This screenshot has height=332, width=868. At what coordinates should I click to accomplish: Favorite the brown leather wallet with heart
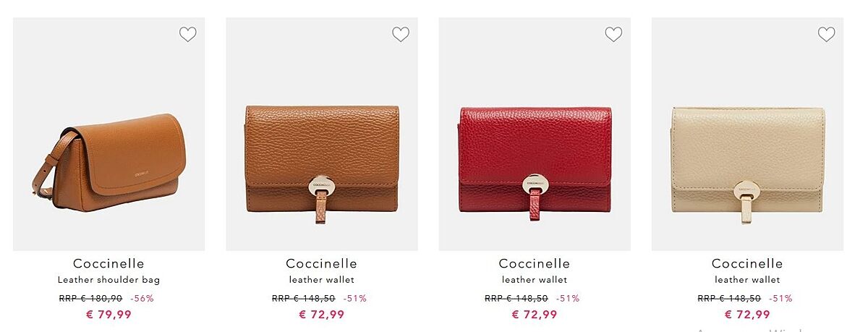click(400, 34)
